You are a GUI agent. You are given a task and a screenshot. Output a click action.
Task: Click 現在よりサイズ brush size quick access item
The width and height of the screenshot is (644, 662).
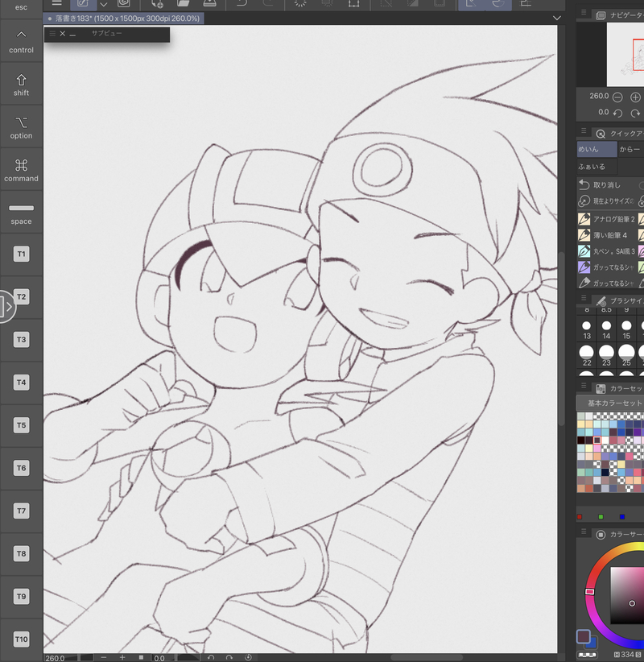point(606,201)
